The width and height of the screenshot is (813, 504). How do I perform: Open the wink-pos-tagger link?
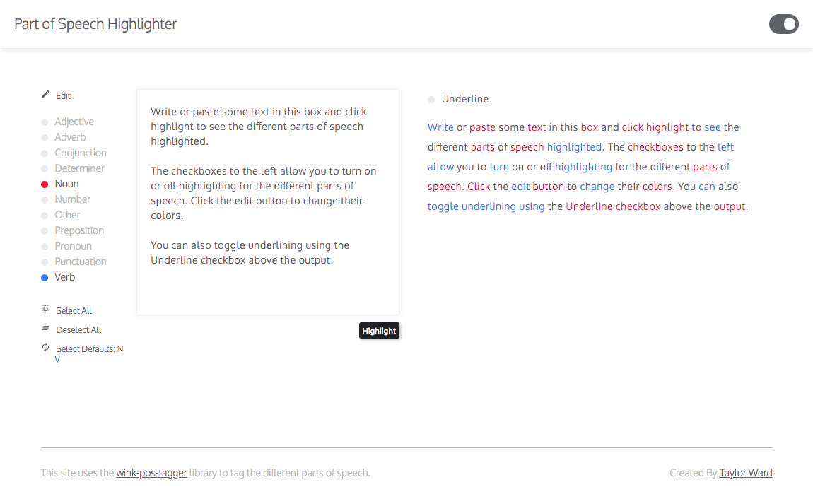pyautogui.click(x=151, y=473)
